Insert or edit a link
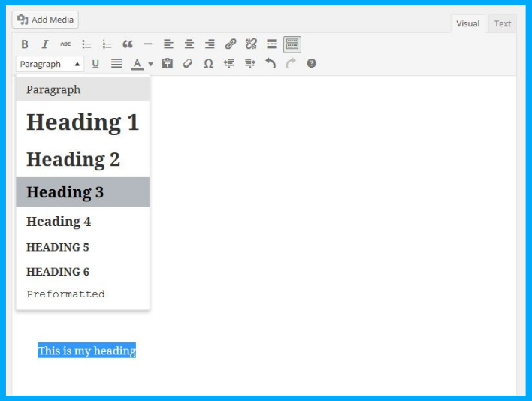This screenshot has width=532, height=401. coord(231,44)
